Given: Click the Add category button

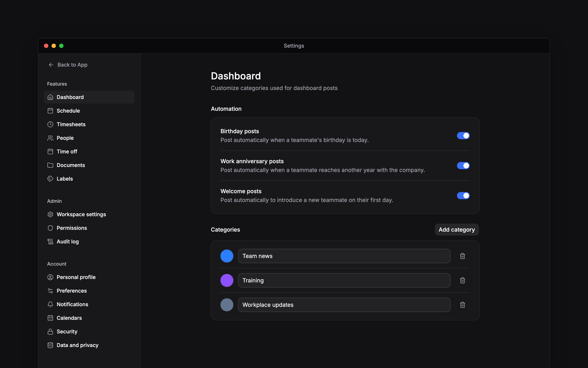Looking at the screenshot, I should click(x=457, y=230).
